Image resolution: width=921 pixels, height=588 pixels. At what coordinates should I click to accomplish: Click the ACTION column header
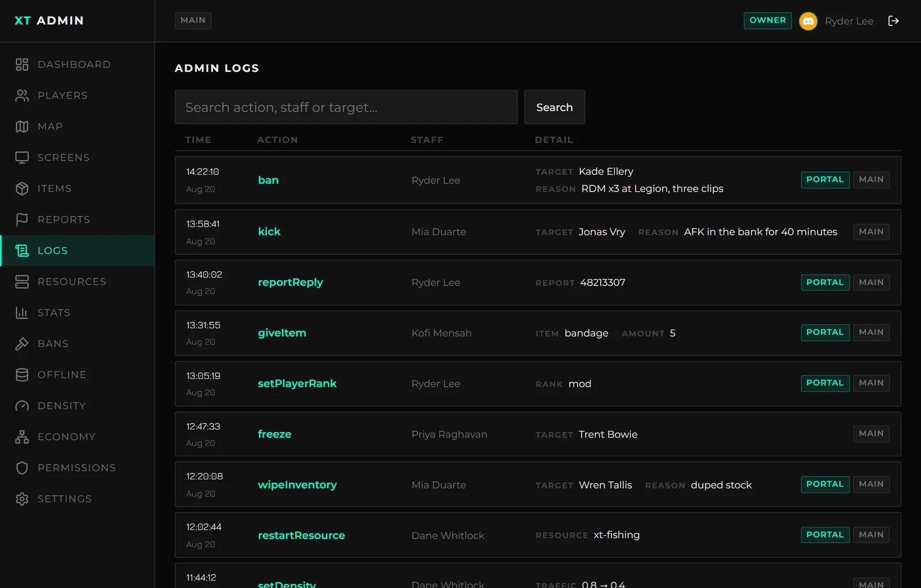pos(277,140)
